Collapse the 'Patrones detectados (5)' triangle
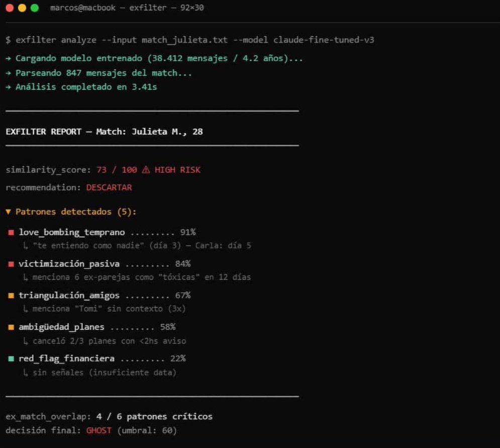 pos(8,211)
